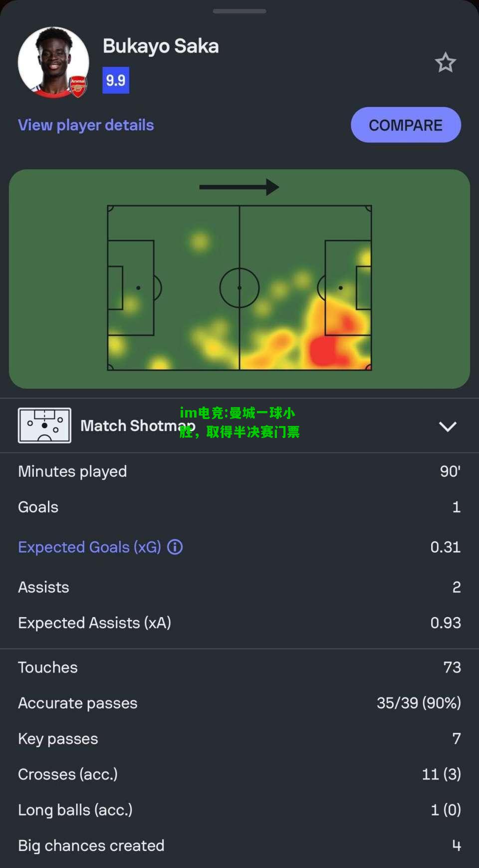Screen dimensions: 479x868
Task: Tap the favorite star icon
Action: (x=445, y=63)
